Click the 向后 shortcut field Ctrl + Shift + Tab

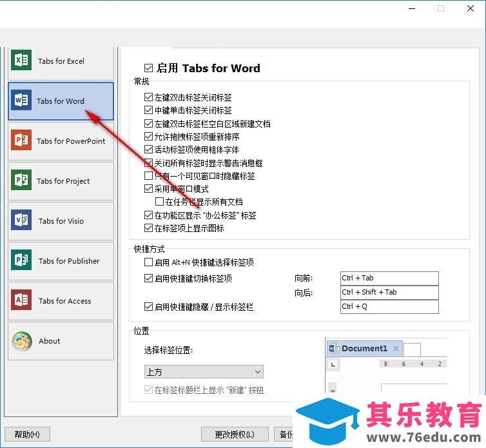(389, 293)
